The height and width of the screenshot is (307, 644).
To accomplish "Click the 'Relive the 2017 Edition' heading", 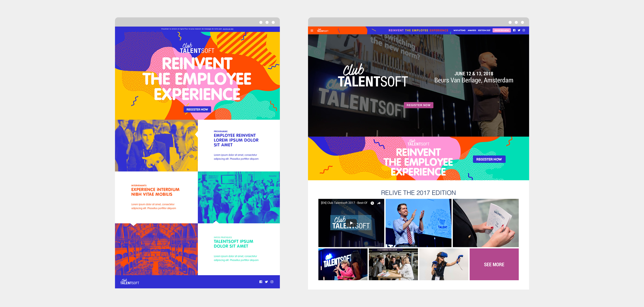I will [x=418, y=193].
